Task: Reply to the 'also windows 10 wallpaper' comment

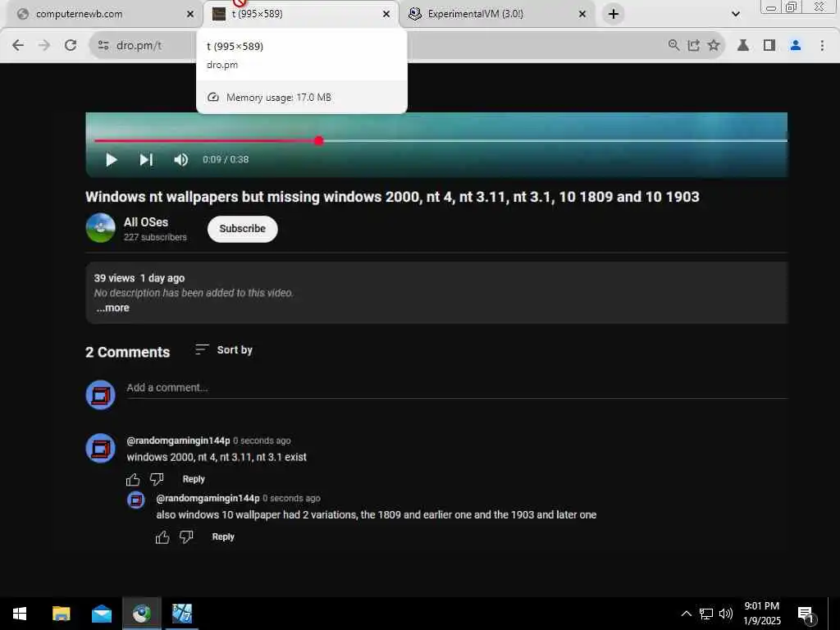Action: 223,536
